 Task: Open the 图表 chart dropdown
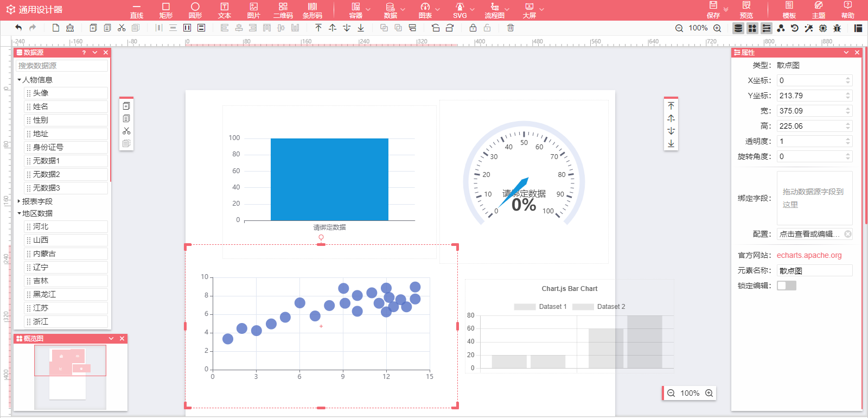pos(429,10)
